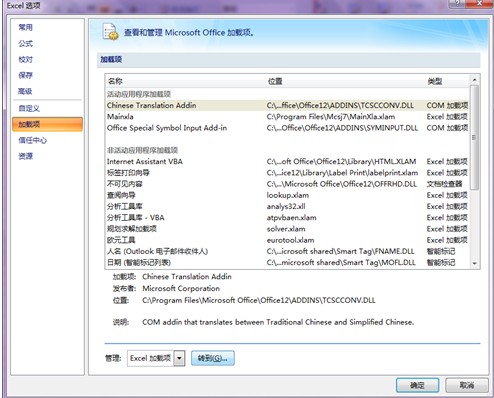The image size is (494, 398).
Task: Confirm with the 确定 button
Action: pos(417,386)
